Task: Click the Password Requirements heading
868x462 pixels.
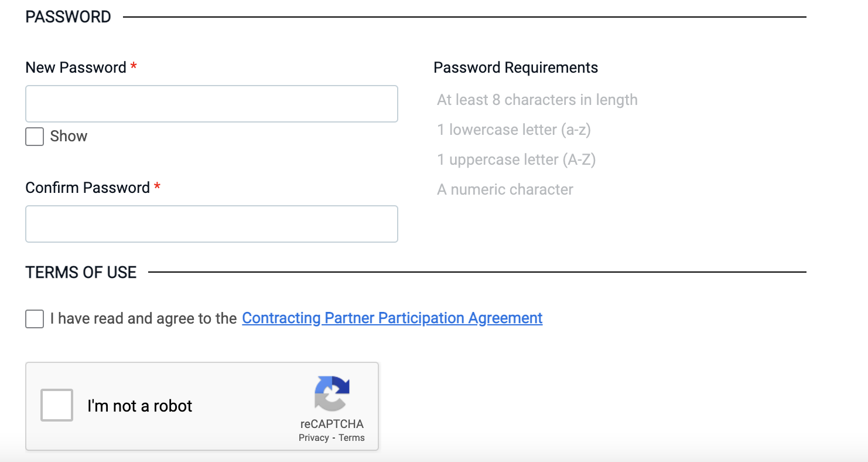Action: point(515,67)
